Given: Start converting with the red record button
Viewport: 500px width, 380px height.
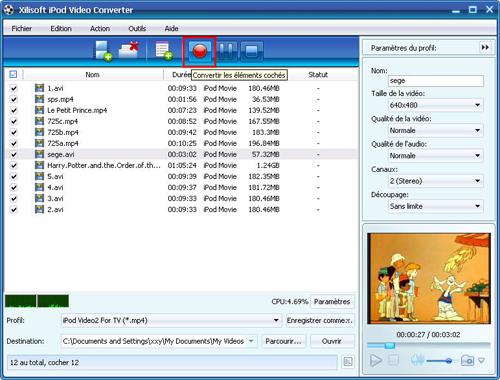Looking at the screenshot, I should [x=200, y=51].
